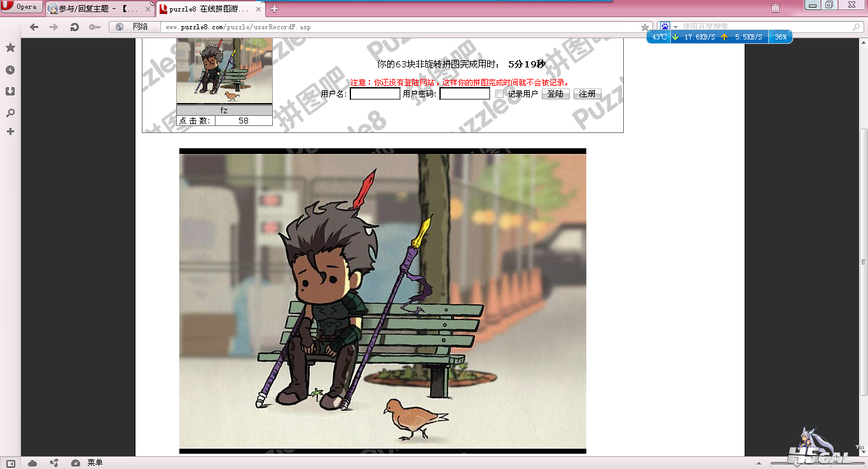Click the 登陆 login button

point(556,94)
